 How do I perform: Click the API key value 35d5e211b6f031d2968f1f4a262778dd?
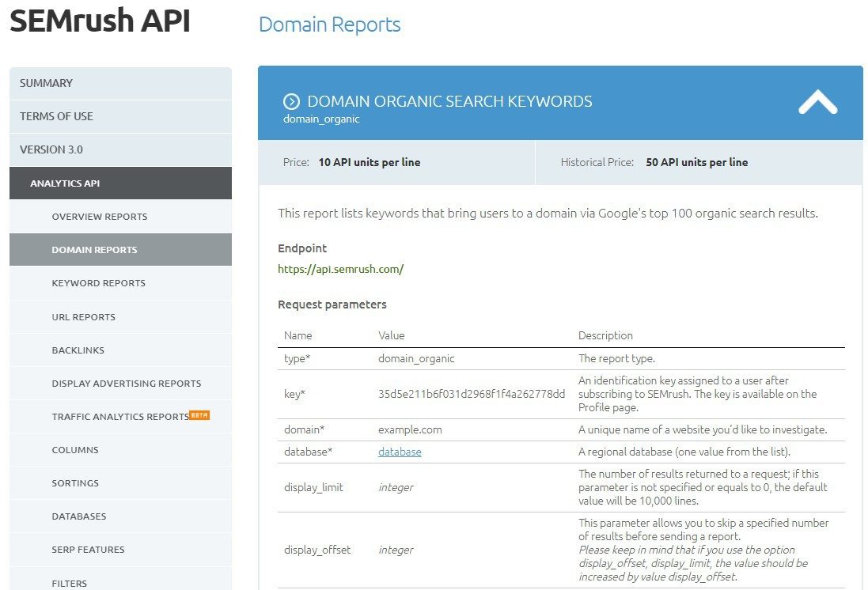click(472, 394)
